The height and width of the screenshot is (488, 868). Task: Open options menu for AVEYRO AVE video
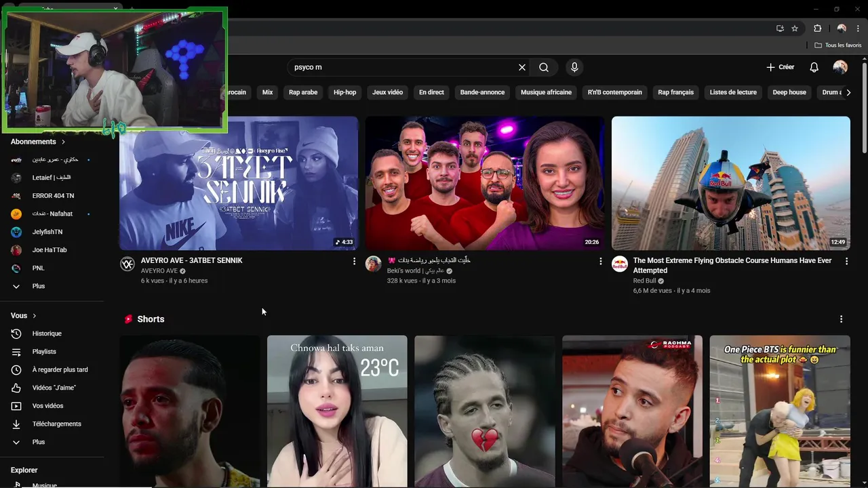354,261
